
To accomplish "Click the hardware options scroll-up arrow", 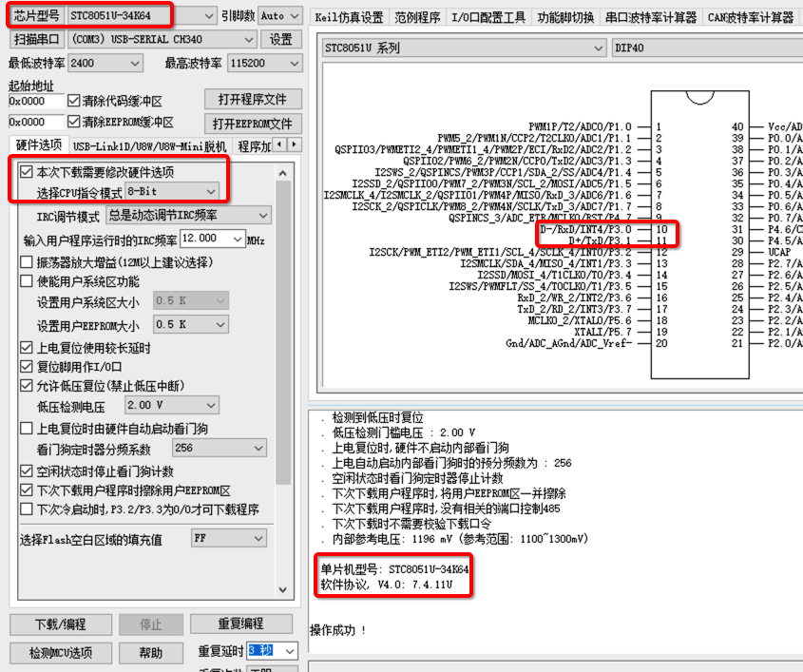I will tap(282, 174).
